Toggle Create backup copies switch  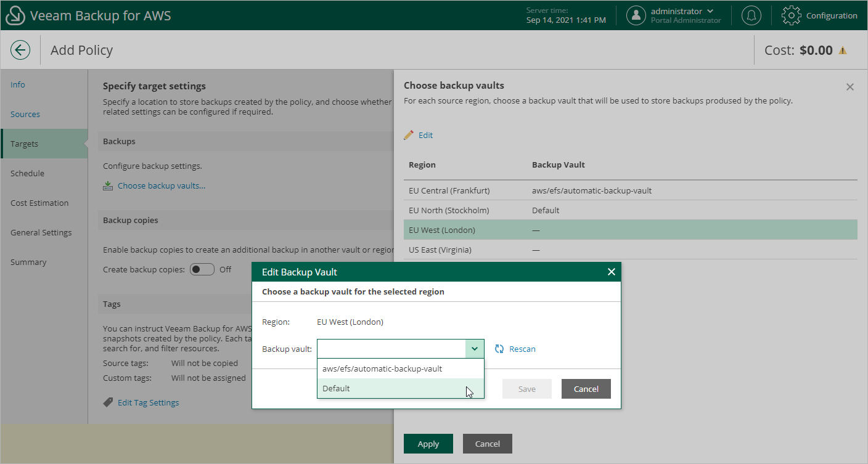[202, 269]
